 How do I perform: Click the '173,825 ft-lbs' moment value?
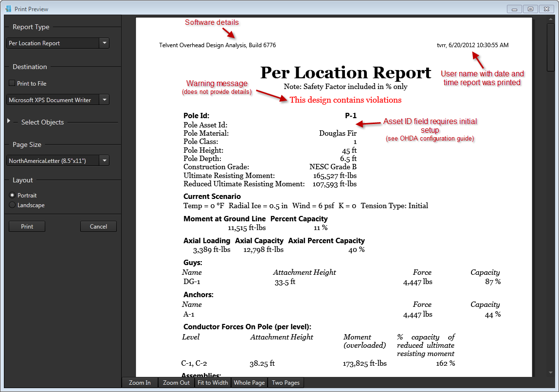(x=365, y=363)
